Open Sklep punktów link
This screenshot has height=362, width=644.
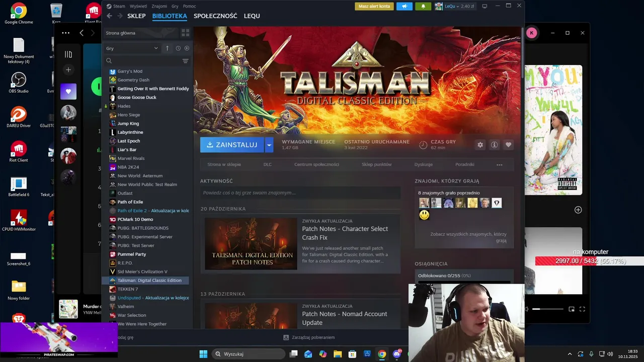[x=376, y=164]
